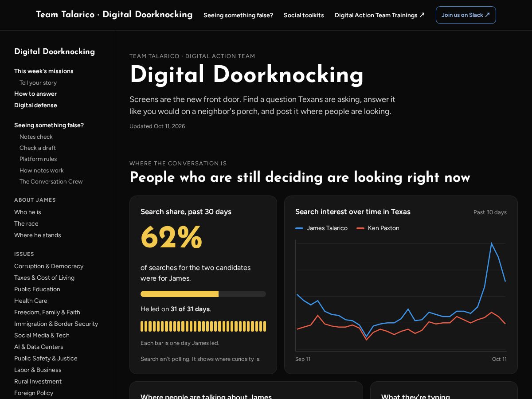Open Digital Action Team Trainings link
Image resolution: width=532 pixels, height=399 pixels.
coord(379,15)
